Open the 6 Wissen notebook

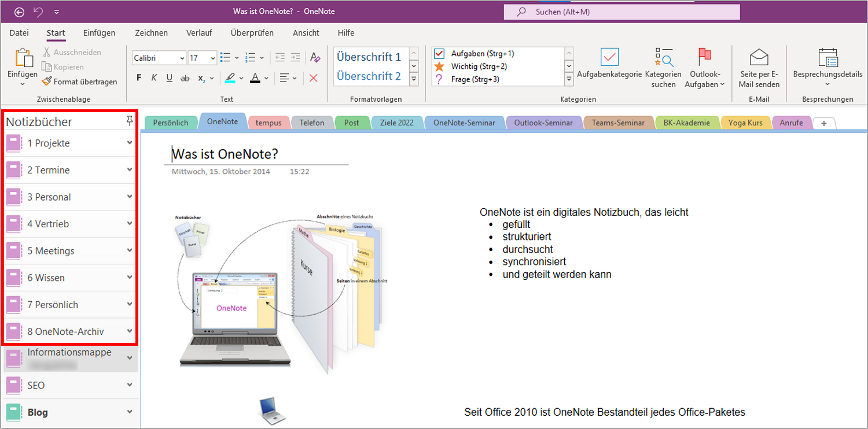coord(69,278)
